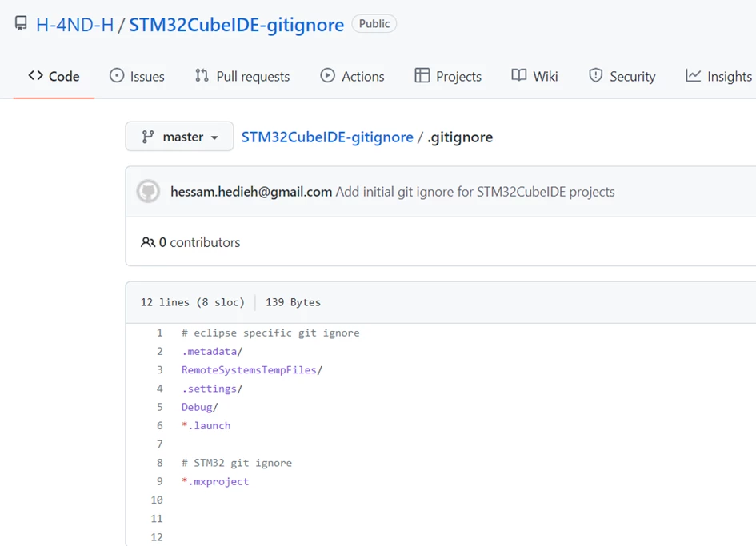Click the git branch icon in master button
The height and width of the screenshot is (546, 756).
(147, 137)
